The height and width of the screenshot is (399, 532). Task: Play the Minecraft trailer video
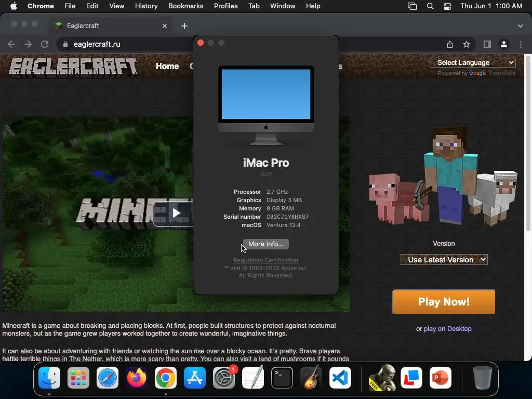(176, 213)
